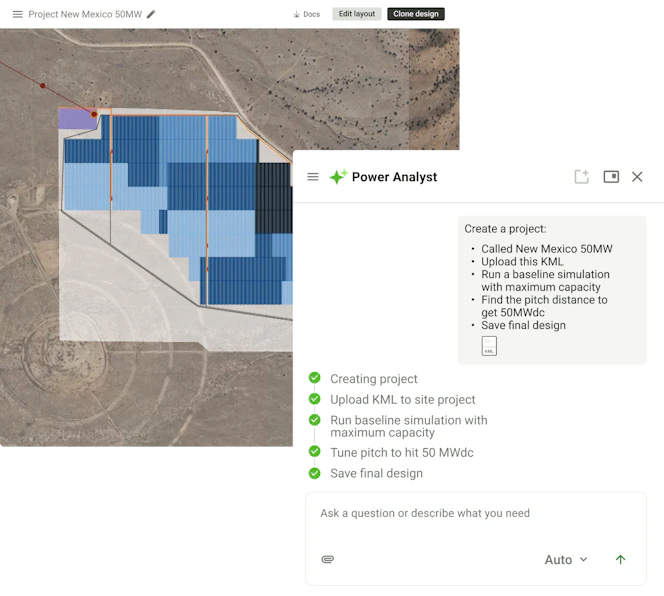
Task: Click 'Upload this KML' bullet text
Action: [x=522, y=261]
